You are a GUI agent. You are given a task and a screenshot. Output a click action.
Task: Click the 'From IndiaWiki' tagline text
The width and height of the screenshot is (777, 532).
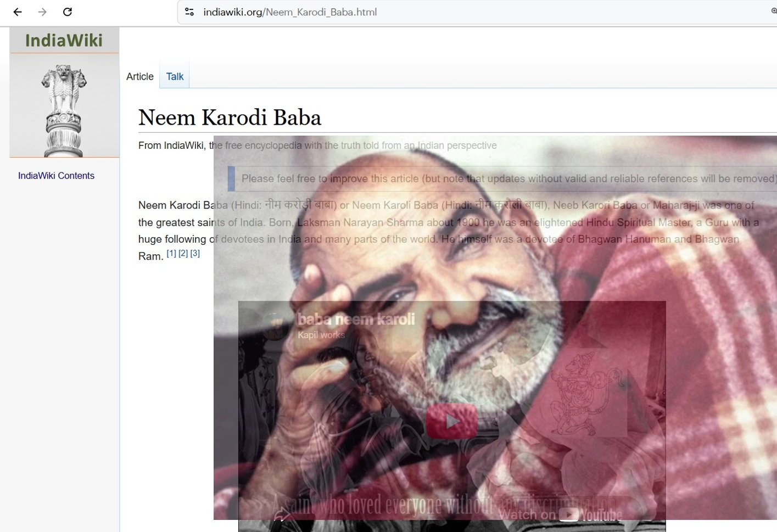[x=317, y=145]
